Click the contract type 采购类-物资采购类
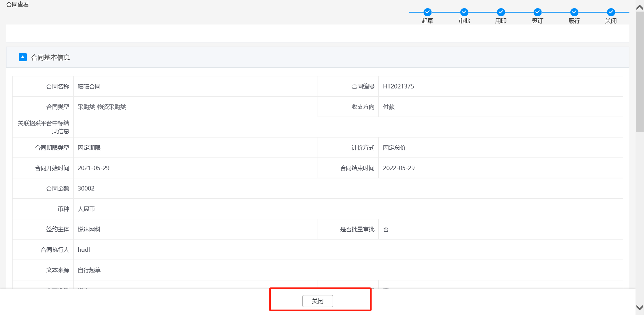Screen dimensions: 644x315 [102, 107]
